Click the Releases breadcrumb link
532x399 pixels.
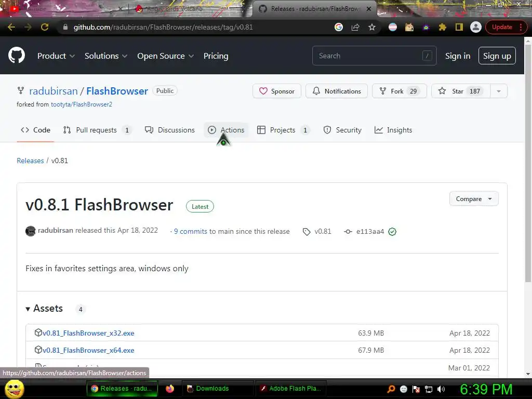(30, 161)
